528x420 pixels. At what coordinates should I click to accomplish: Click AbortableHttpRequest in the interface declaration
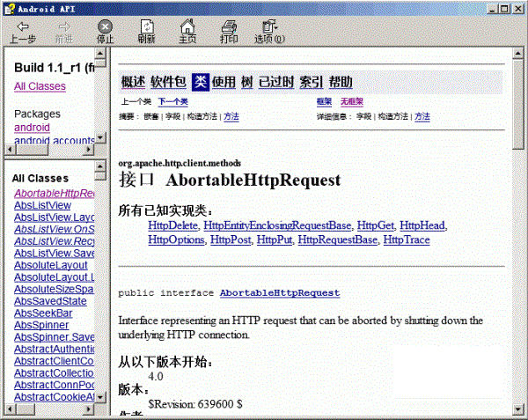point(280,293)
